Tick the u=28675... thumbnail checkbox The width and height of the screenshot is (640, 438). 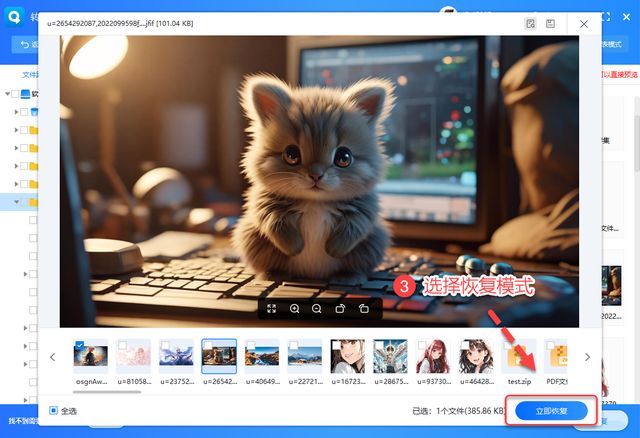pyautogui.click(x=380, y=345)
